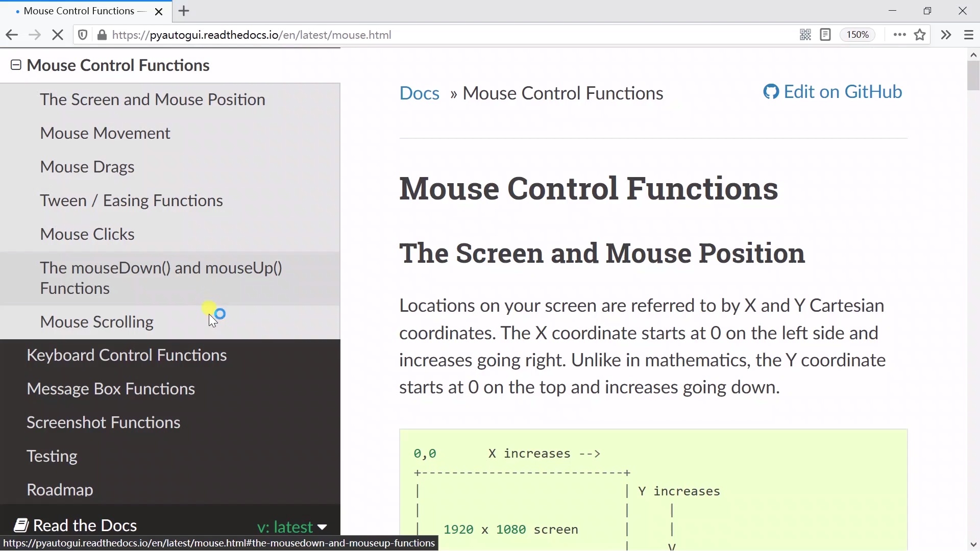Open the Firefox hamburger menu

click(969, 35)
